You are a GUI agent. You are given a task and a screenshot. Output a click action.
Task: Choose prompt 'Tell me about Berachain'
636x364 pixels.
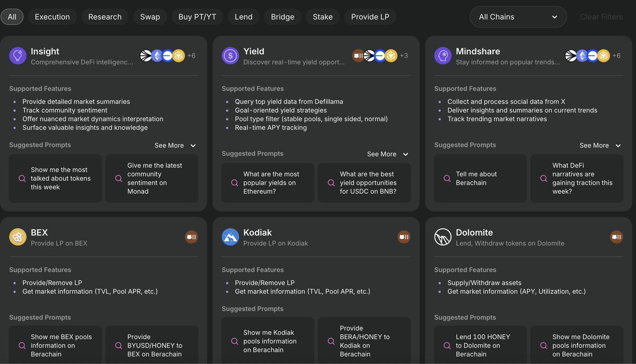481,179
